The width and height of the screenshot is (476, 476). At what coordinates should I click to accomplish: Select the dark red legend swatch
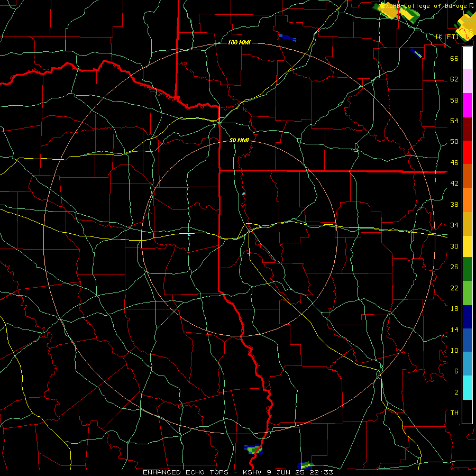coord(467,129)
